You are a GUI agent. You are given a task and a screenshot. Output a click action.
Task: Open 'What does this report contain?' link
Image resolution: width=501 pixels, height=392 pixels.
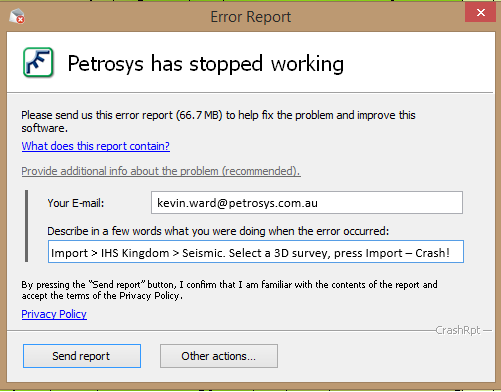pos(96,146)
